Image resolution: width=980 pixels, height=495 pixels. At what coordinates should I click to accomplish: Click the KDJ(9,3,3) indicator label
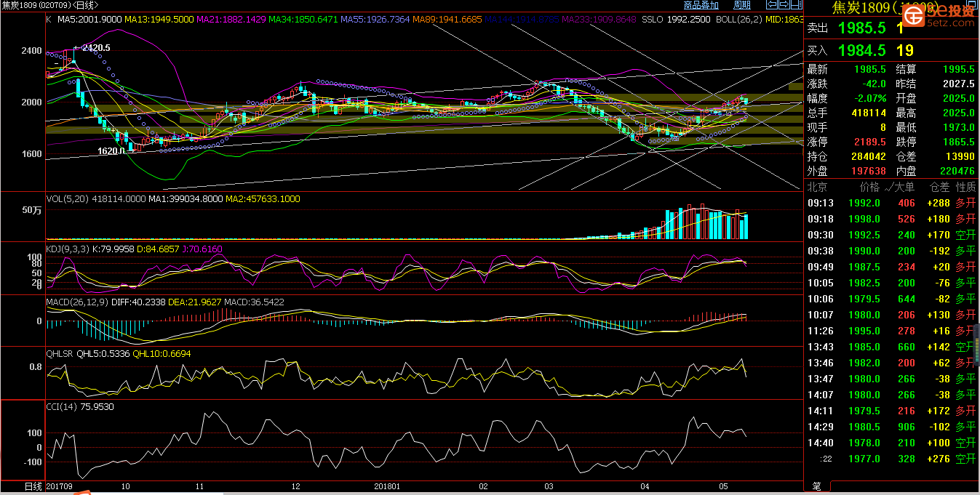coord(66,249)
